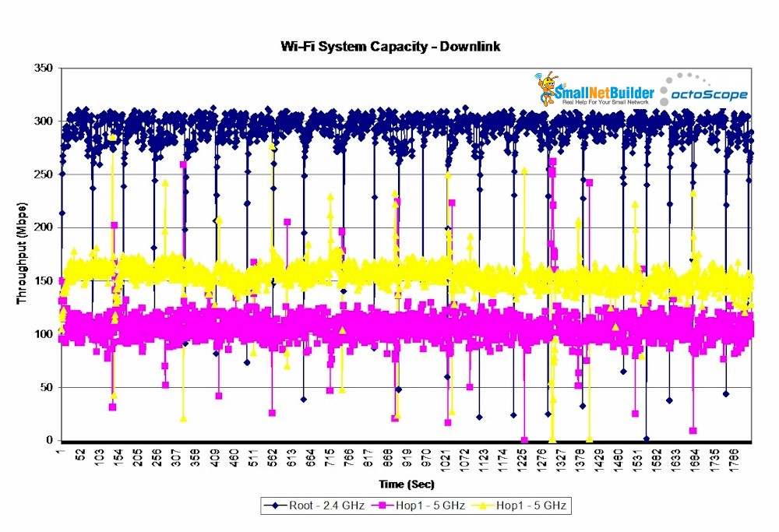Click the 1123 tick on the time axis
Screen dimensions: 779x532
pyautogui.click(x=483, y=459)
